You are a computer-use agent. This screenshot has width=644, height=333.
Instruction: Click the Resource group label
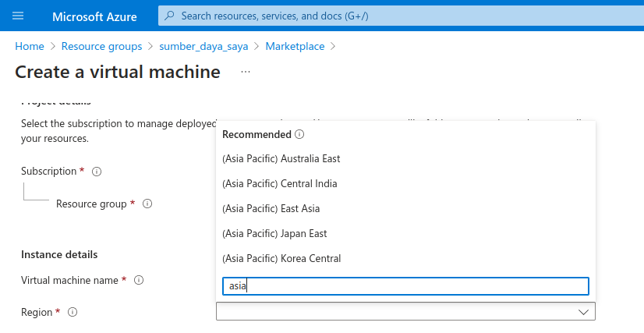(x=91, y=204)
